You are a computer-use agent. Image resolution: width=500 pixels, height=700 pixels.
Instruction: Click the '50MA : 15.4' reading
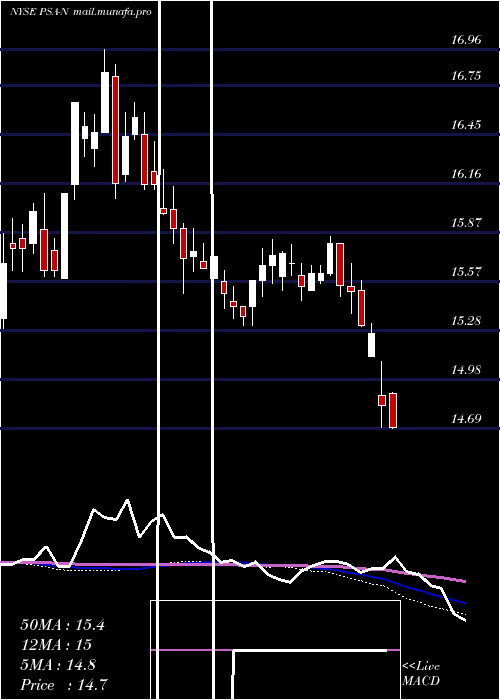(62, 625)
